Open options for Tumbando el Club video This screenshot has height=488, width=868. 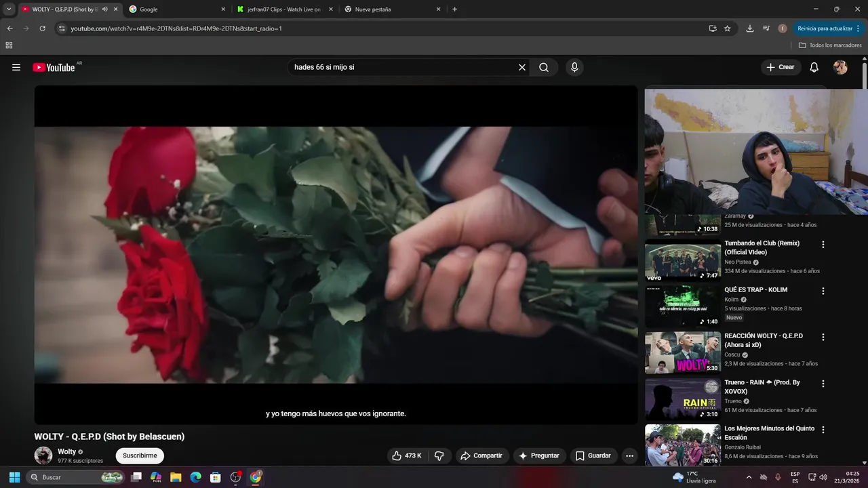[x=823, y=245]
